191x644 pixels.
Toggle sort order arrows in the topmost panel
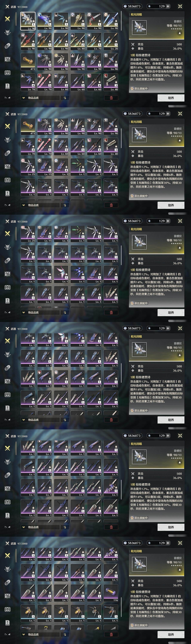tap(65, 98)
